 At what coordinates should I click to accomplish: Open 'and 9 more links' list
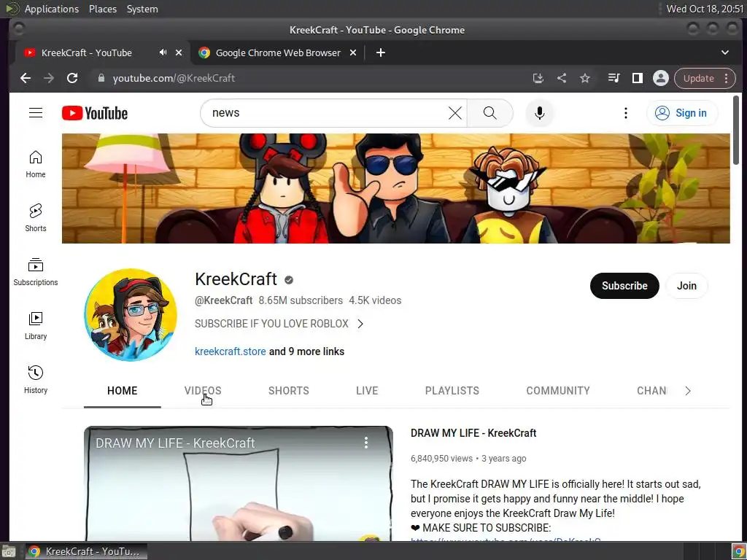[307, 351]
